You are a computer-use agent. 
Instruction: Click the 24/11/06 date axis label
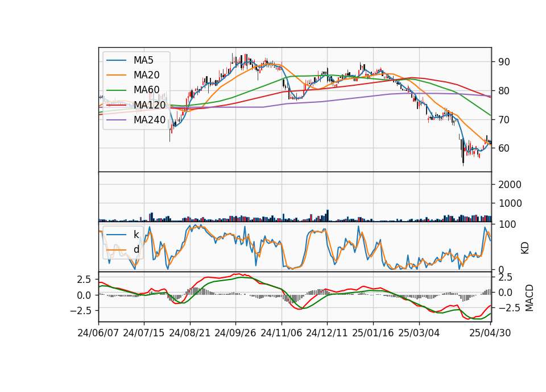[x=282, y=333]
